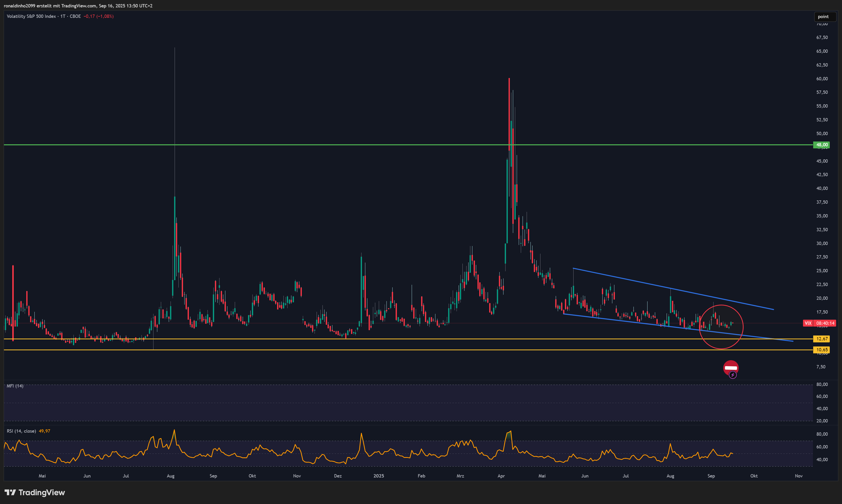
Task: Click the ronaldinho2099 author header text
Action: 19,6
